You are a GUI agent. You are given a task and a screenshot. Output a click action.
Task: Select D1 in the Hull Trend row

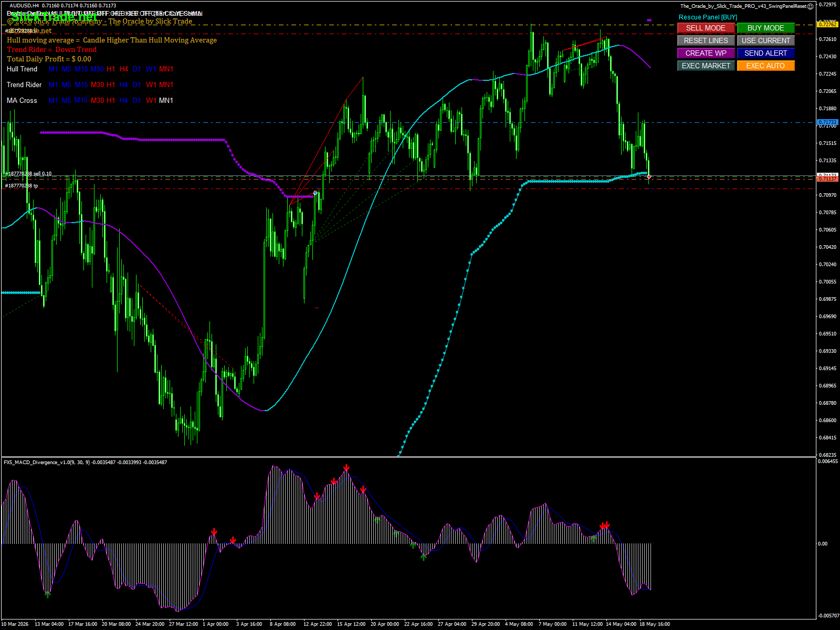137,69
